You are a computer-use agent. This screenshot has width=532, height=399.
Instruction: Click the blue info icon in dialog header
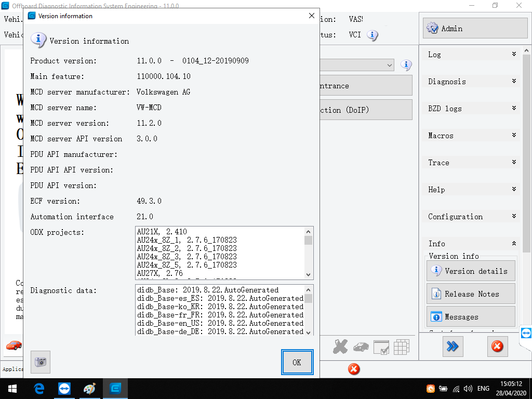(x=38, y=40)
